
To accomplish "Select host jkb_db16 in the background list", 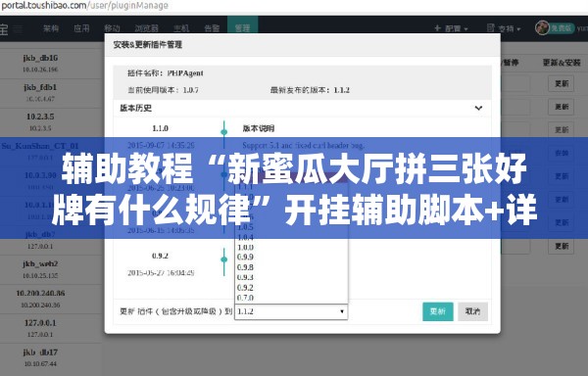I will point(40,58).
